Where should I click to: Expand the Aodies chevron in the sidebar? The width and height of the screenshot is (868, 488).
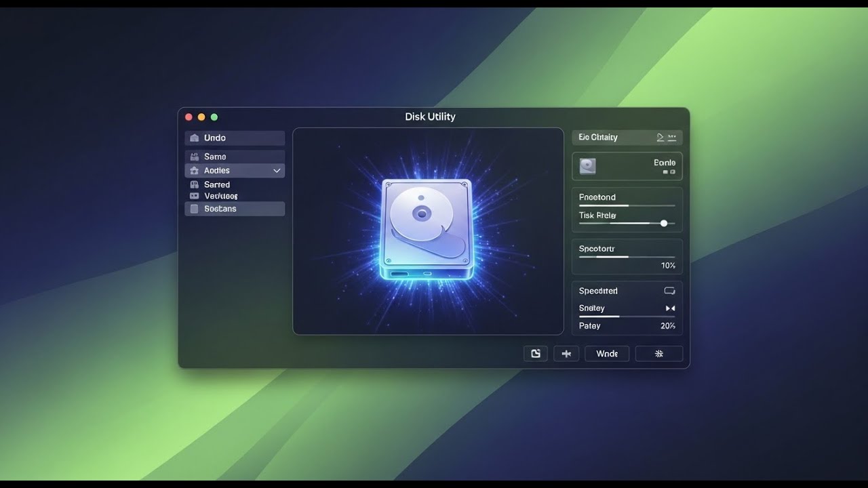[277, 171]
